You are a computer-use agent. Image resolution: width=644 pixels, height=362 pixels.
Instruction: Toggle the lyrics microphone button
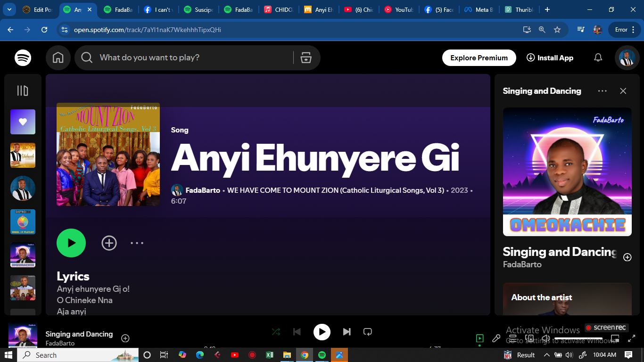tap(496, 338)
